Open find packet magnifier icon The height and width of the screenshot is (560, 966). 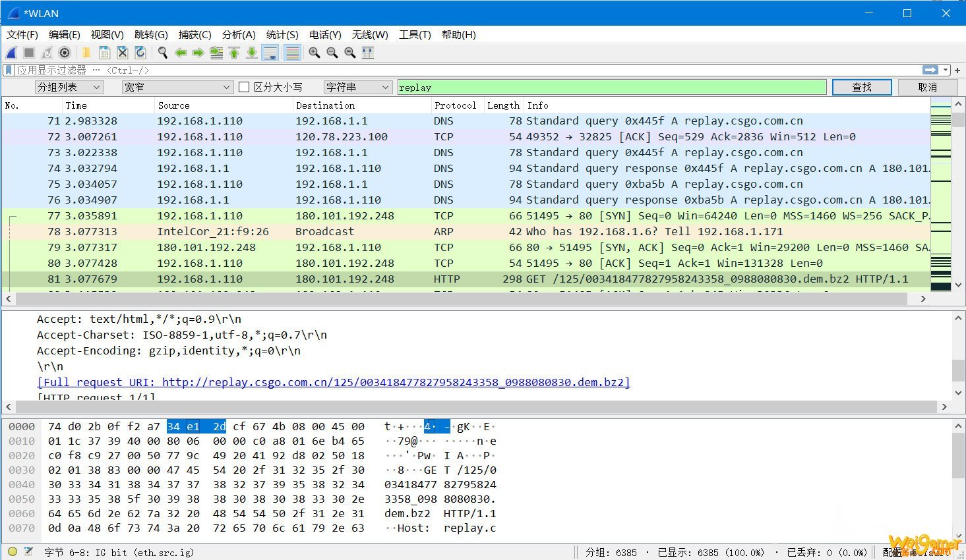(x=162, y=53)
